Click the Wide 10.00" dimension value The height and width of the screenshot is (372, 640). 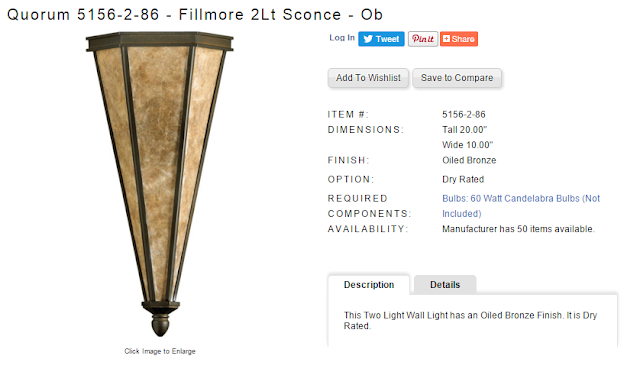[467, 145]
